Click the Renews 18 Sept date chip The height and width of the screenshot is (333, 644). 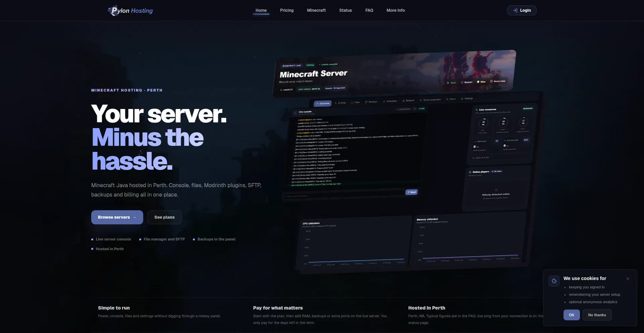click(x=335, y=88)
